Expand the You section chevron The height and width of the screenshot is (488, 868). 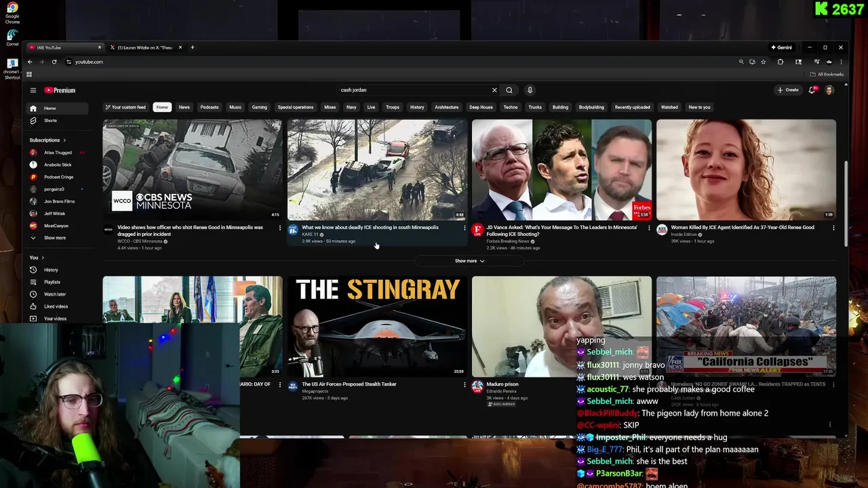click(43, 258)
